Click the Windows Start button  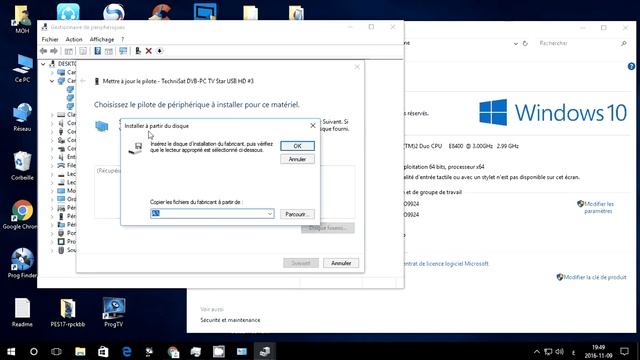click(x=11, y=351)
